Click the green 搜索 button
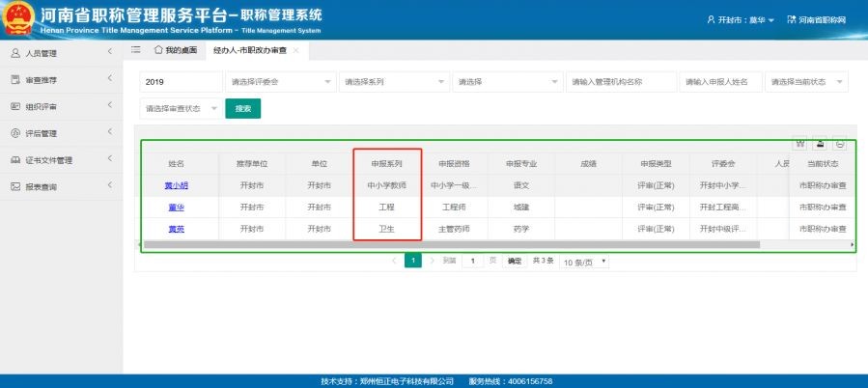The width and height of the screenshot is (868, 388). coord(243,108)
